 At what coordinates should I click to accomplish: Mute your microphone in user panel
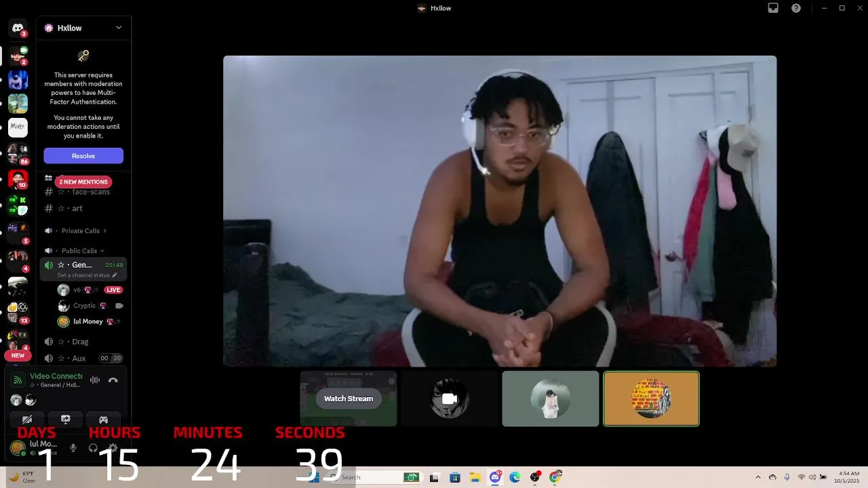[73, 448]
